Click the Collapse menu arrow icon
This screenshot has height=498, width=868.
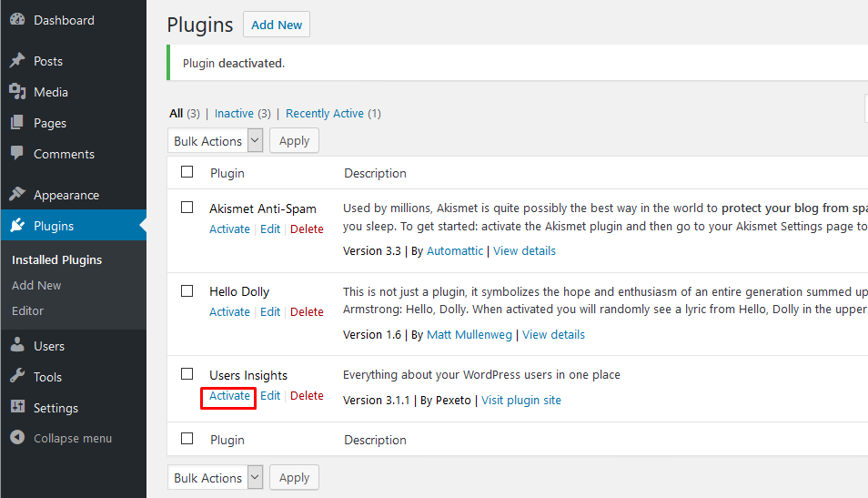pos(17,438)
